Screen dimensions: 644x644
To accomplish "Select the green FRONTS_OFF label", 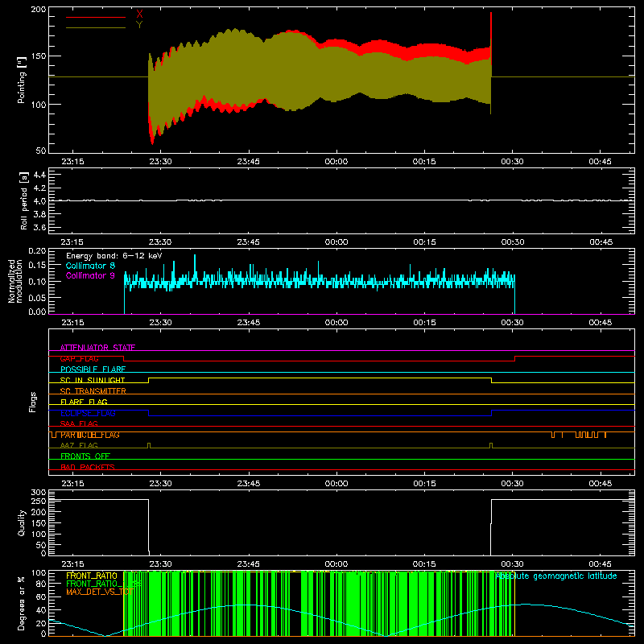I will tap(85, 456).
